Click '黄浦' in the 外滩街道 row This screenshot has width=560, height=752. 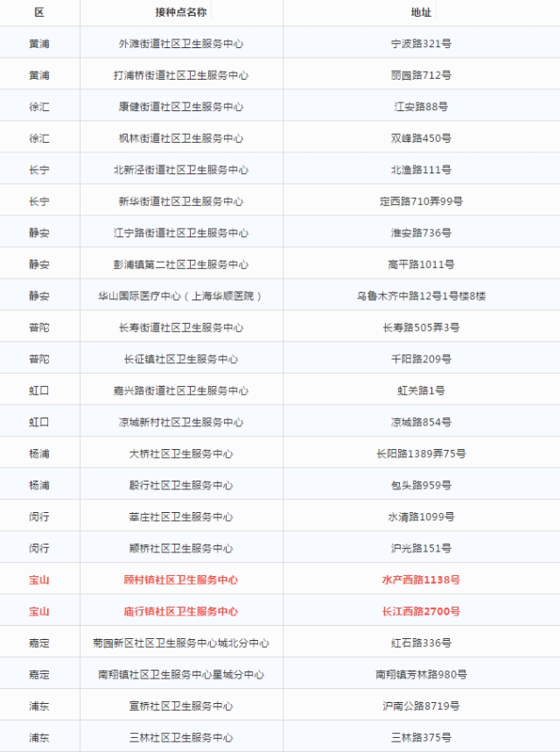tap(39, 44)
